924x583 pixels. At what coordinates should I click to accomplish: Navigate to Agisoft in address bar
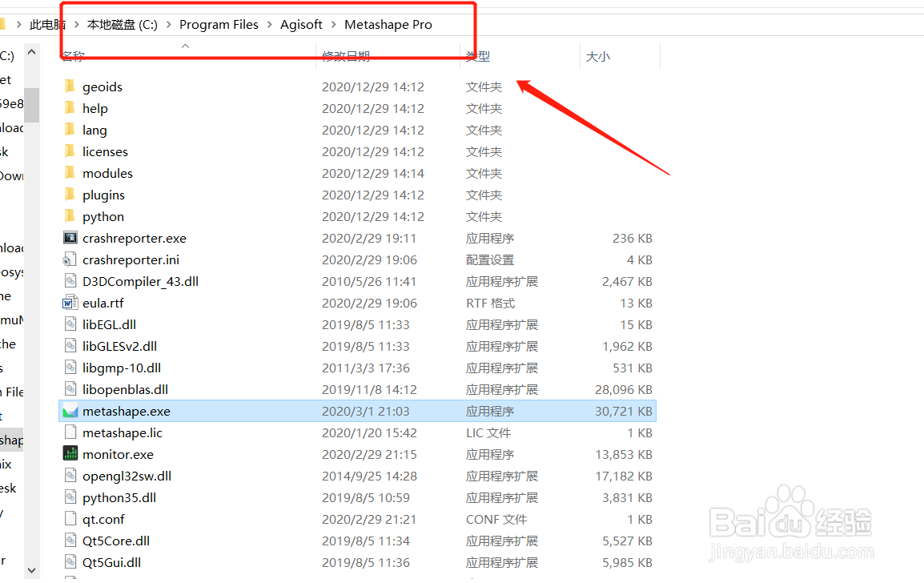click(301, 24)
